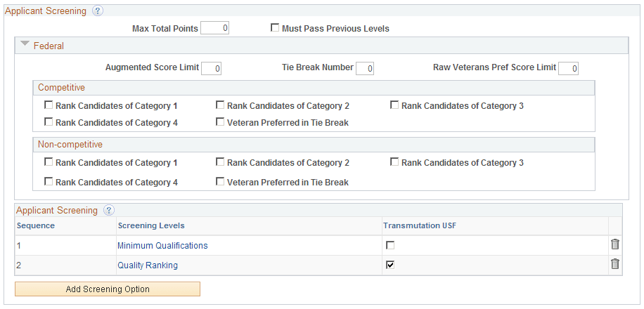Screen dimensions: 644x309
Task: Open the Quality Ranking link
Action: (148, 265)
